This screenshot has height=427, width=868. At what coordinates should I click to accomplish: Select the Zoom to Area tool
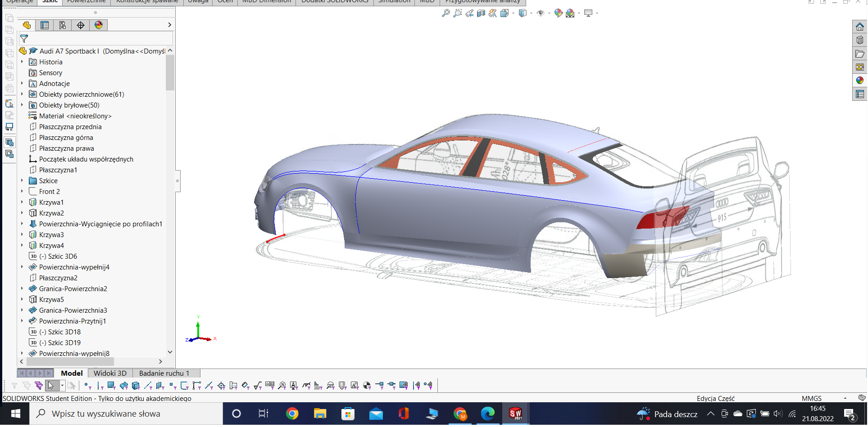point(457,13)
